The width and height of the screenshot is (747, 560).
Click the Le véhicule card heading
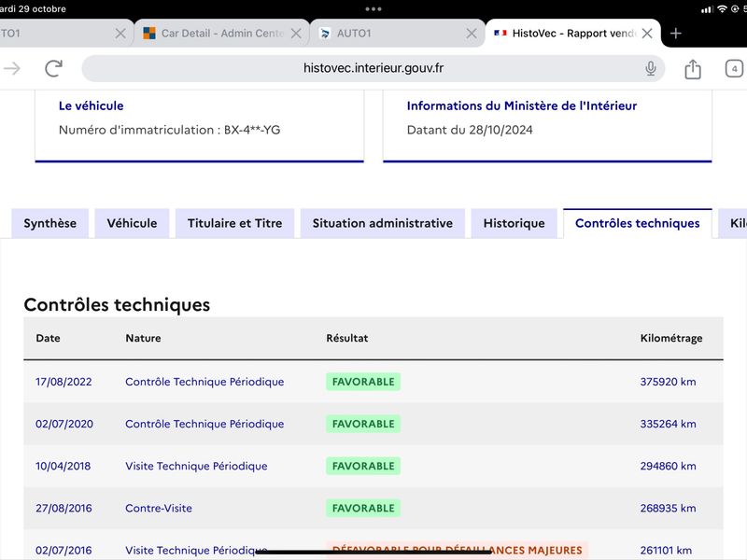pos(91,105)
